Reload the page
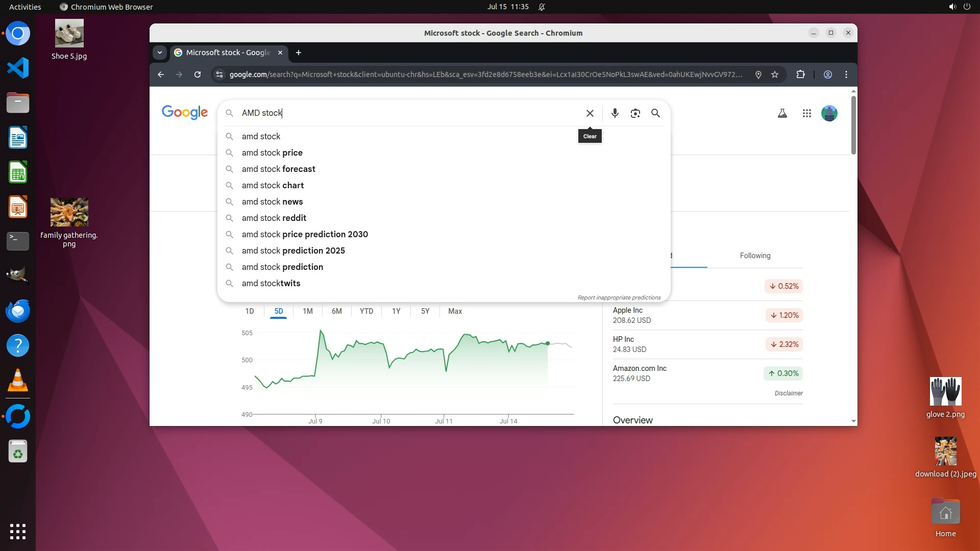 point(198,74)
